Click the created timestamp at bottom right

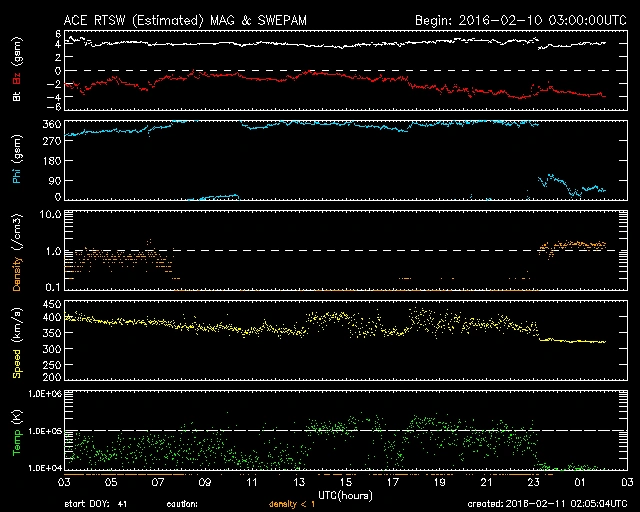coord(547,504)
